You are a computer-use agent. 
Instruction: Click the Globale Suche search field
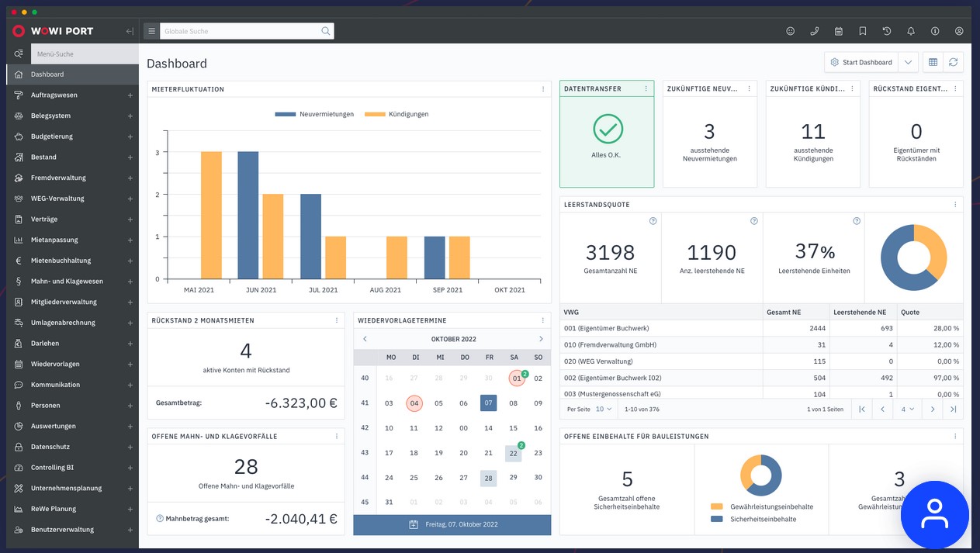241,31
